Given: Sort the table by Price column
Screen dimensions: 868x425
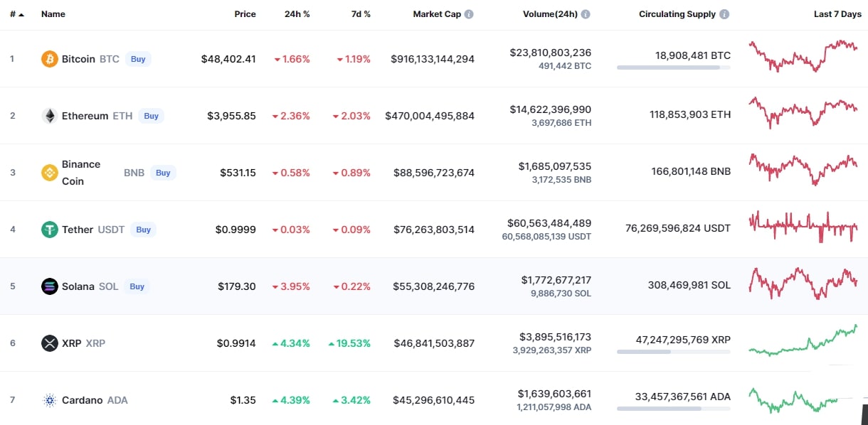Looking at the screenshot, I should (245, 14).
